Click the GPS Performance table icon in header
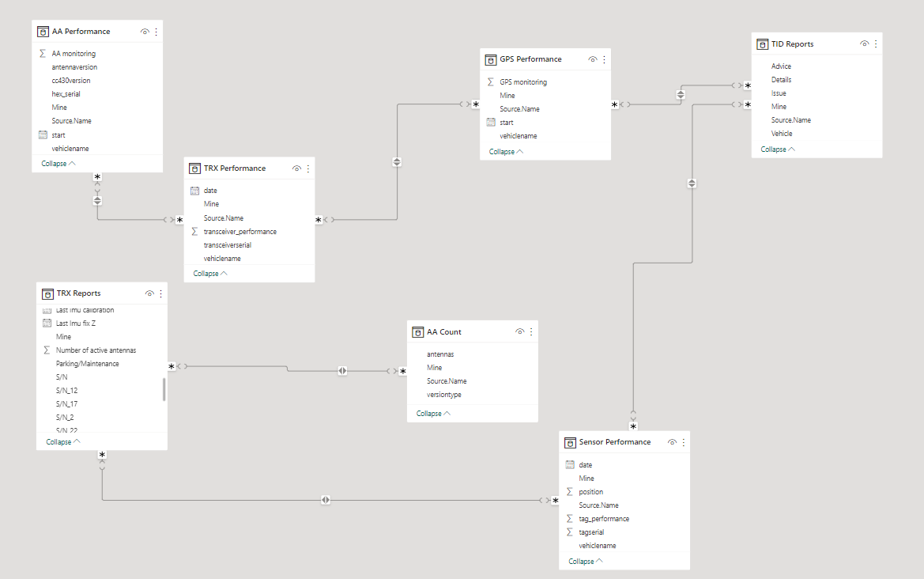This screenshot has height=579, width=924. [x=491, y=59]
